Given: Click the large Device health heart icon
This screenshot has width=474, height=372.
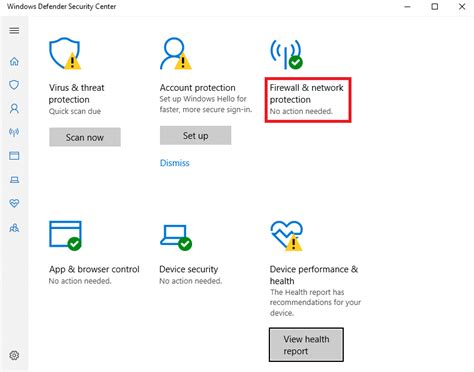Looking at the screenshot, I should [x=287, y=236].
